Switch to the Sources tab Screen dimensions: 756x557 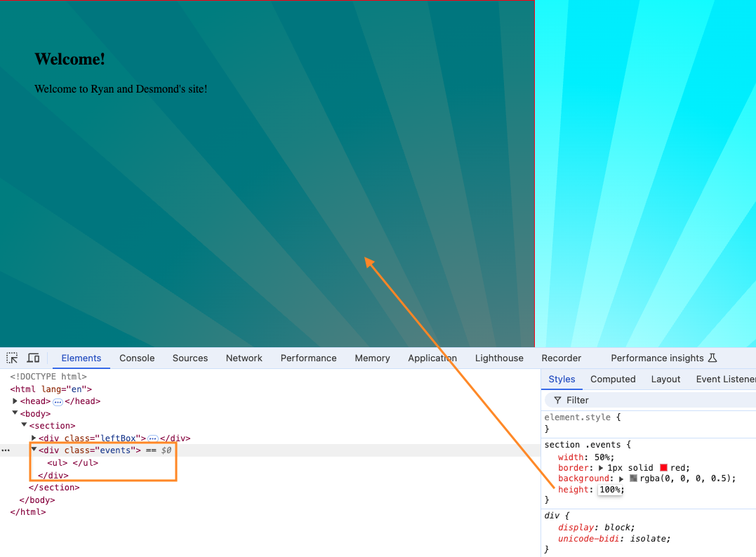click(x=190, y=358)
